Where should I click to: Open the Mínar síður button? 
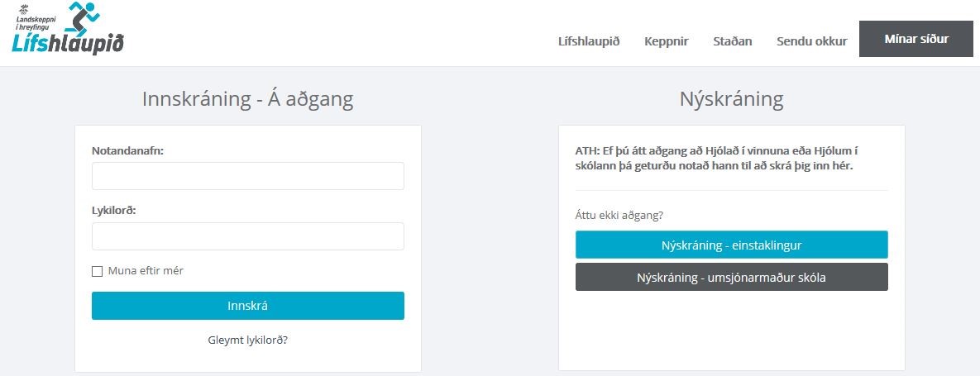(916, 39)
